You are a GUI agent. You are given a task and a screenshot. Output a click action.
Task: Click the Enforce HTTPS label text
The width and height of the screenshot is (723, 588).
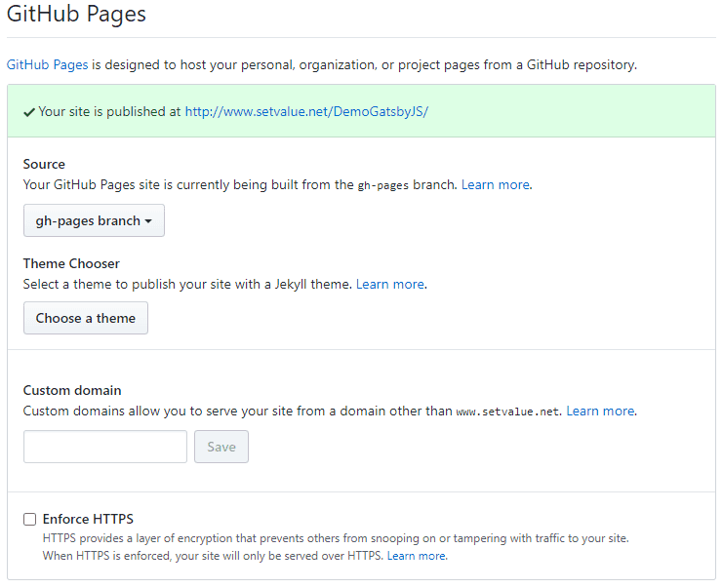click(x=88, y=519)
